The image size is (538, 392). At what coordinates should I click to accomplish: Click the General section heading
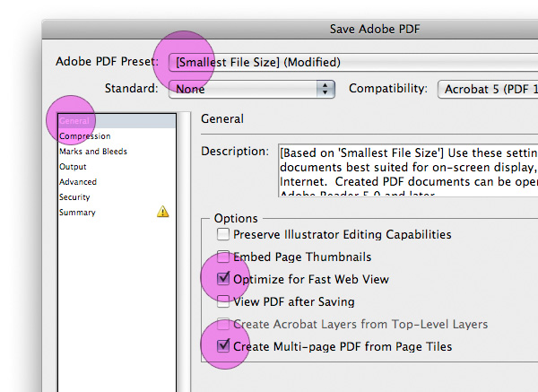click(222, 119)
